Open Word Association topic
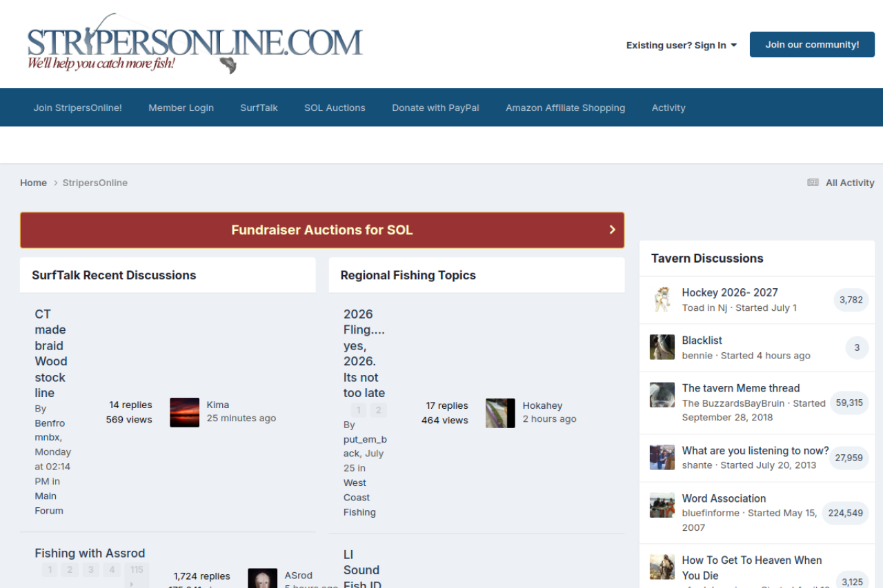883x588 pixels. click(724, 498)
